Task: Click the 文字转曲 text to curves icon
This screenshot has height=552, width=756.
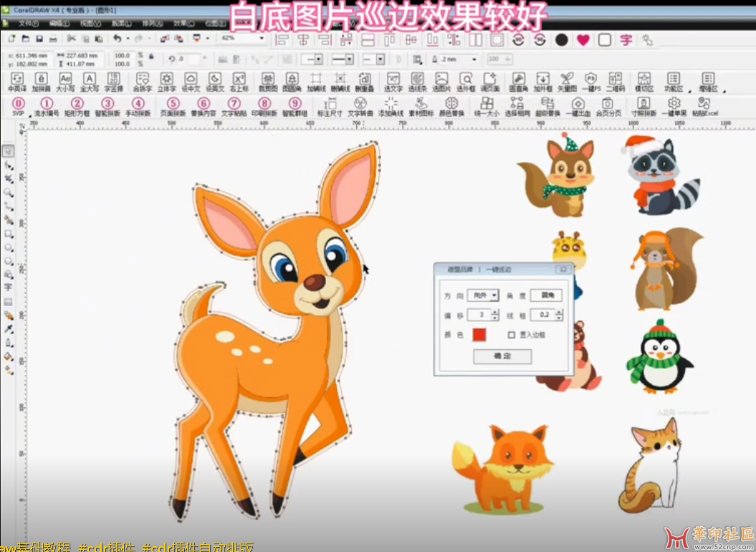Action: pos(360,107)
